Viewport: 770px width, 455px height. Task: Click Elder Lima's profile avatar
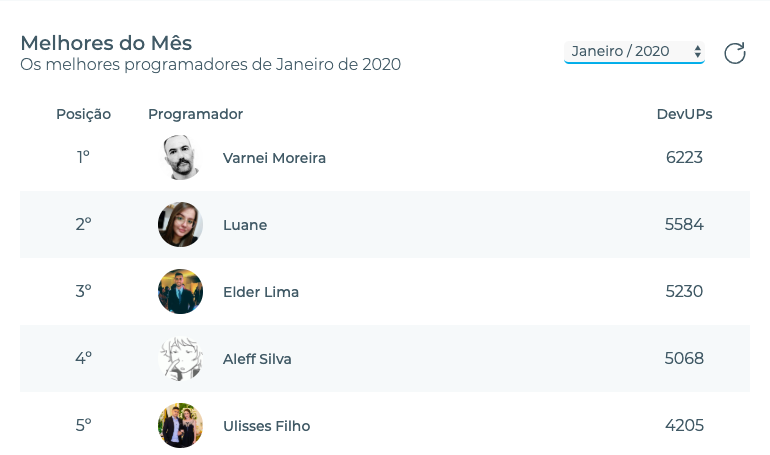coord(181,292)
